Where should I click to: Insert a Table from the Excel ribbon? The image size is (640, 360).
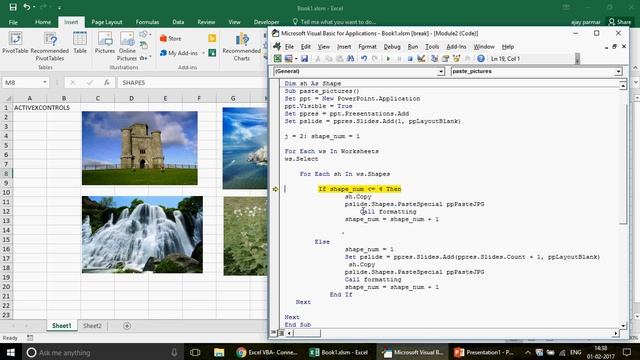pos(80,43)
